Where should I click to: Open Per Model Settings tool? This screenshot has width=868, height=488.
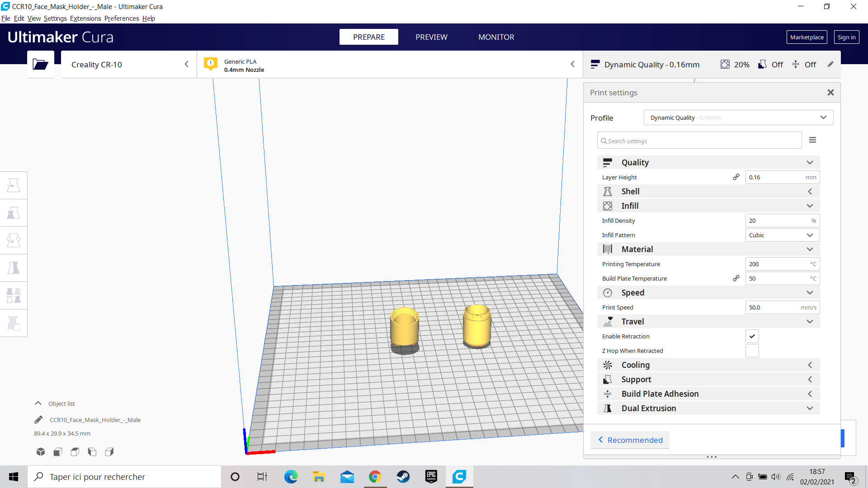14,296
